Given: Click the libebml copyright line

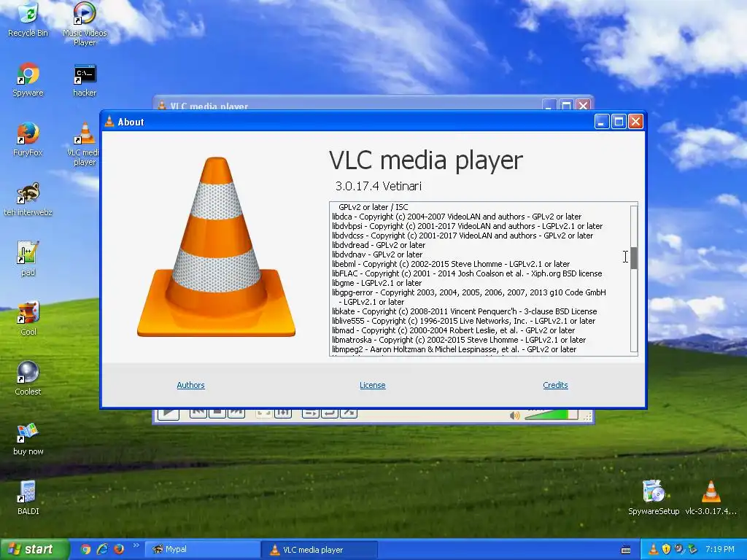Looking at the screenshot, I should pos(451,264).
